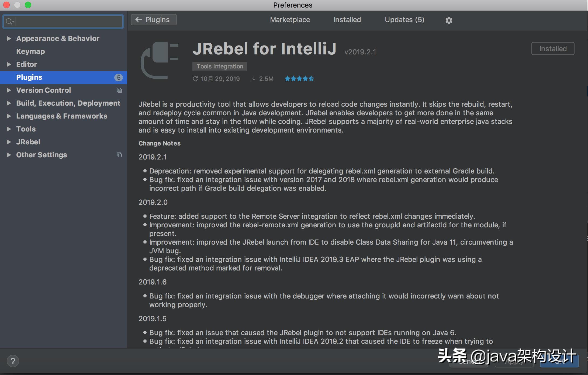Click the OK button
The image size is (588, 375).
pos(559,361)
